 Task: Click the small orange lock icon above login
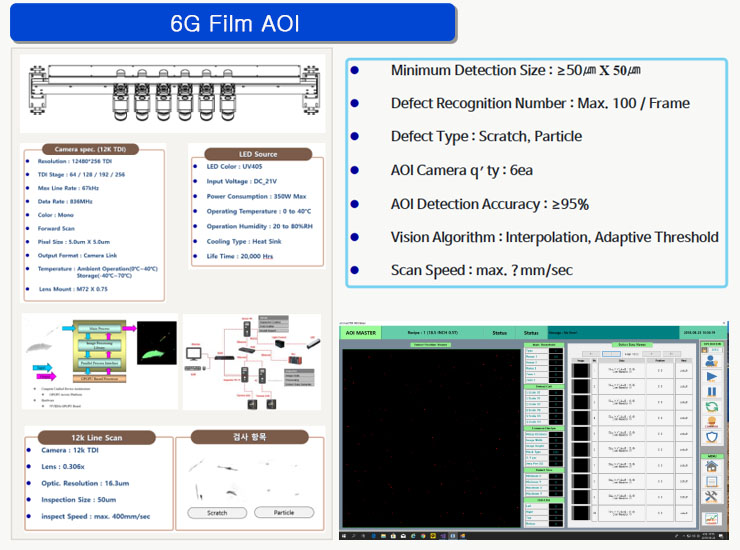point(704,350)
